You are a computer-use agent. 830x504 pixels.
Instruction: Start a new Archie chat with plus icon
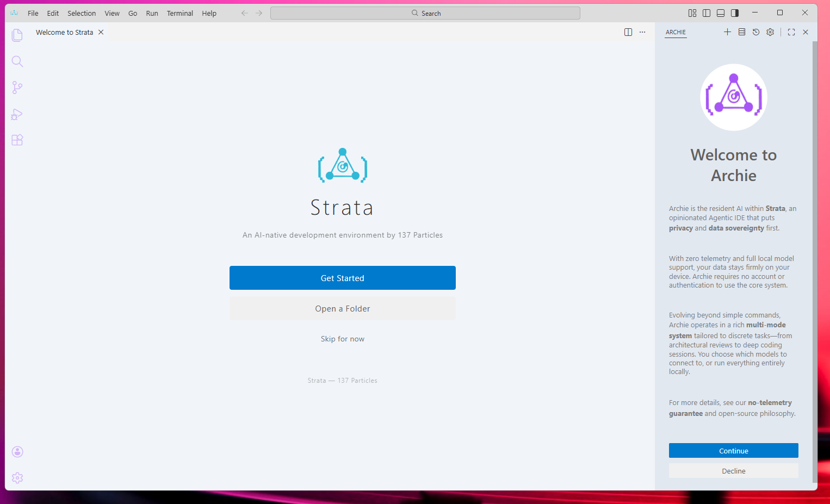[x=727, y=32]
